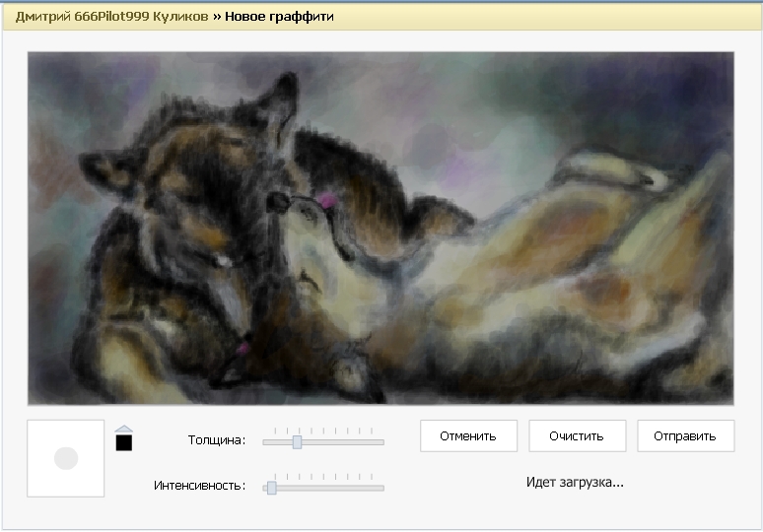The image size is (763, 532).
Task: Expand color palette arrow above swatch
Action: pyautogui.click(x=124, y=429)
